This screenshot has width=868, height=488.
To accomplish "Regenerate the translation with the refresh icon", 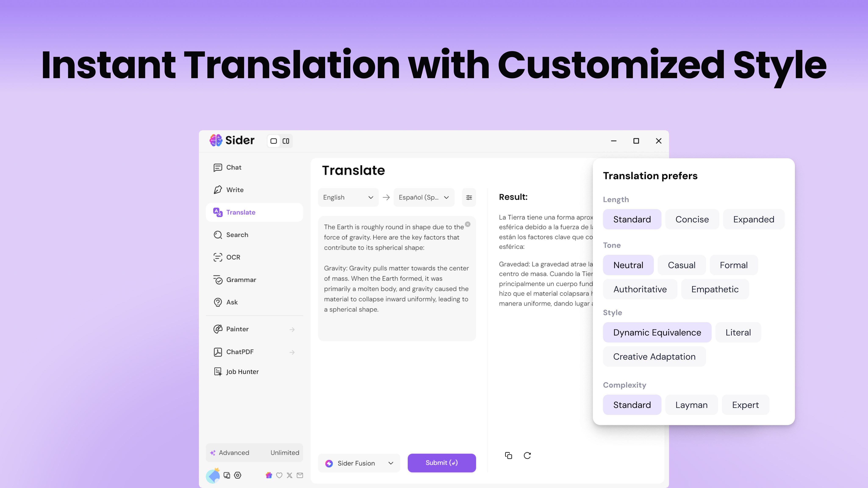I will coord(527,456).
